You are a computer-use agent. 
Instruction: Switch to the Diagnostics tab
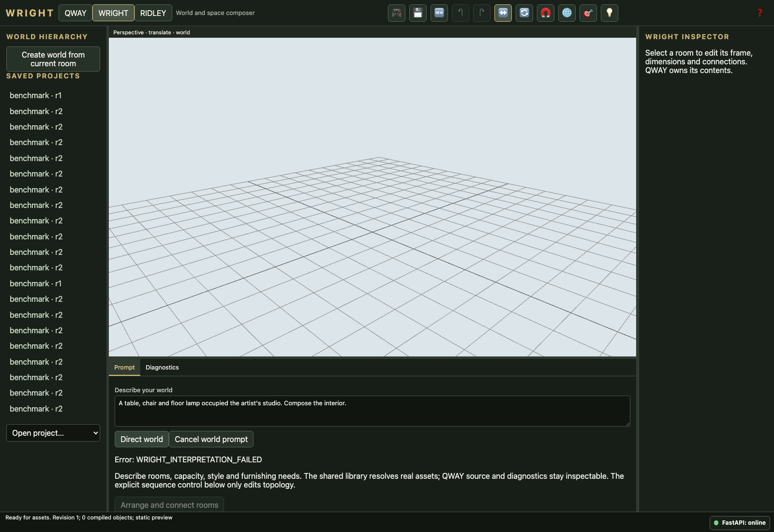click(x=162, y=368)
